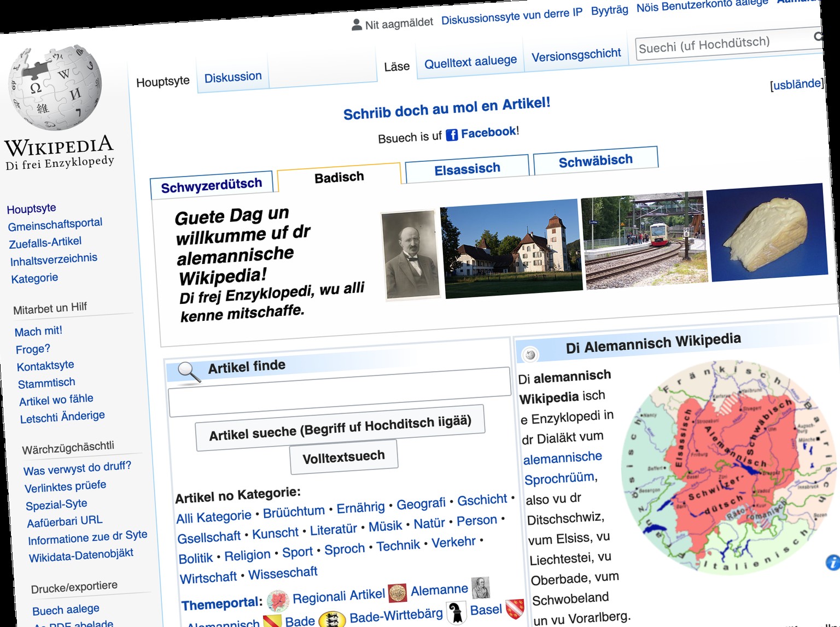Image resolution: width=840 pixels, height=627 pixels.
Task: Click the blue info icon on the map
Action: [832, 562]
